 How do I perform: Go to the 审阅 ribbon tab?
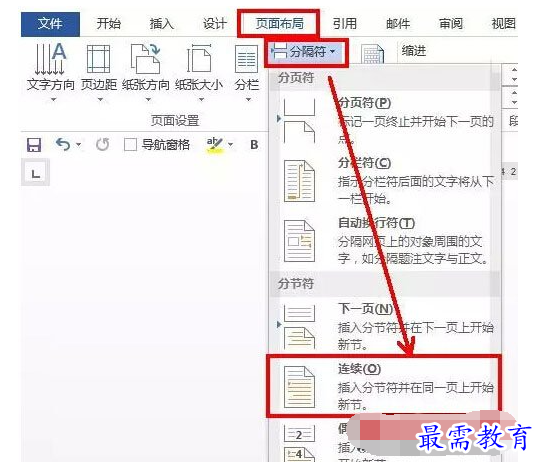pyautogui.click(x=450, y=24)
